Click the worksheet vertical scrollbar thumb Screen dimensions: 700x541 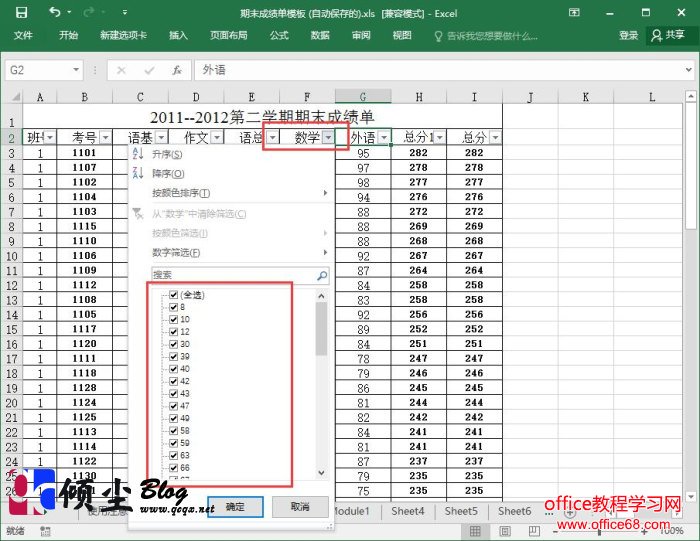[x=690, y=166]
